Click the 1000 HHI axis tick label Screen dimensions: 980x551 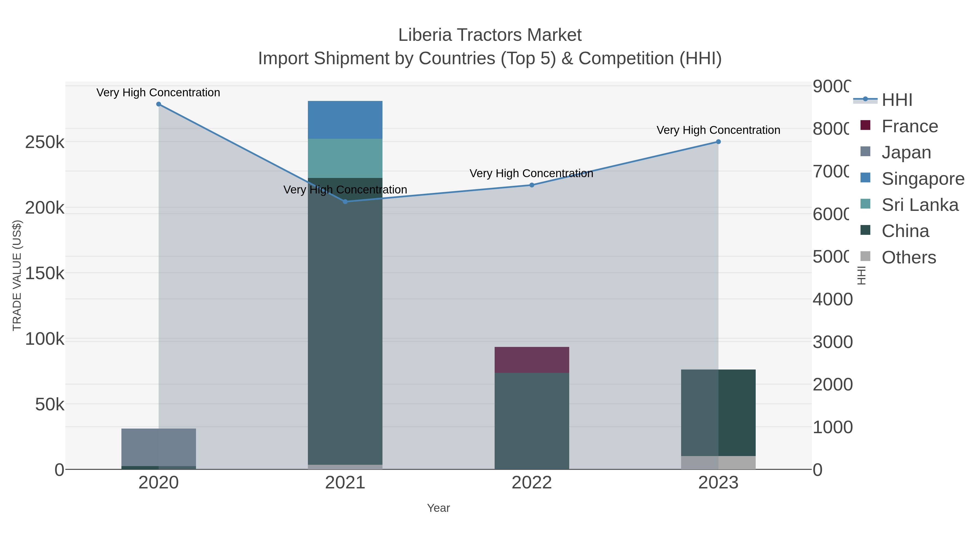pos(833,427)
